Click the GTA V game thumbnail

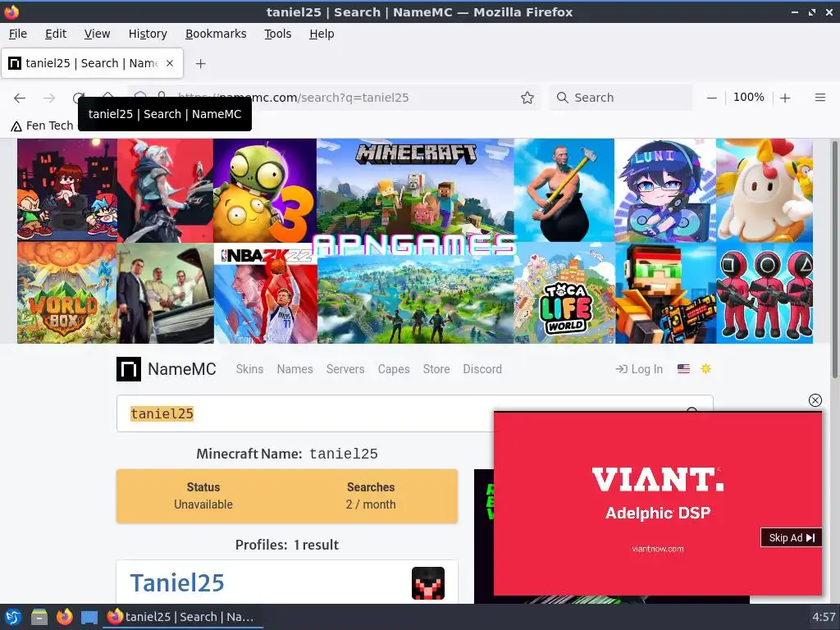[x=165, y=294]
